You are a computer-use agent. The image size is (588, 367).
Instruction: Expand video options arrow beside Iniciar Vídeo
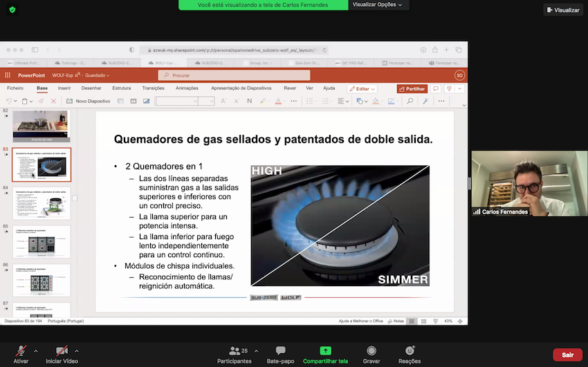click(x=77, y=351)
